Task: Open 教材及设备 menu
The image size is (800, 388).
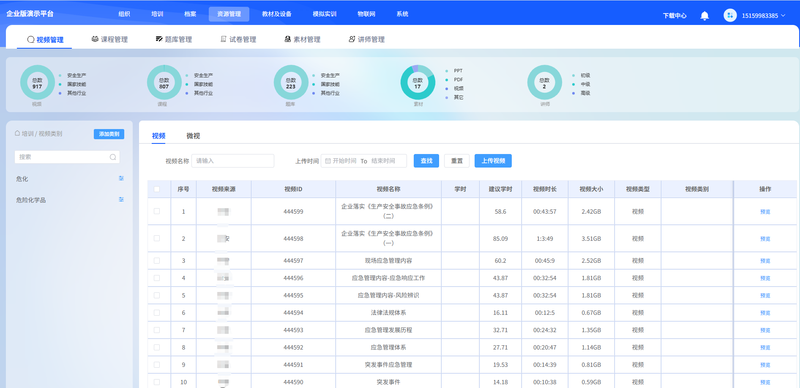Action: 277,14
